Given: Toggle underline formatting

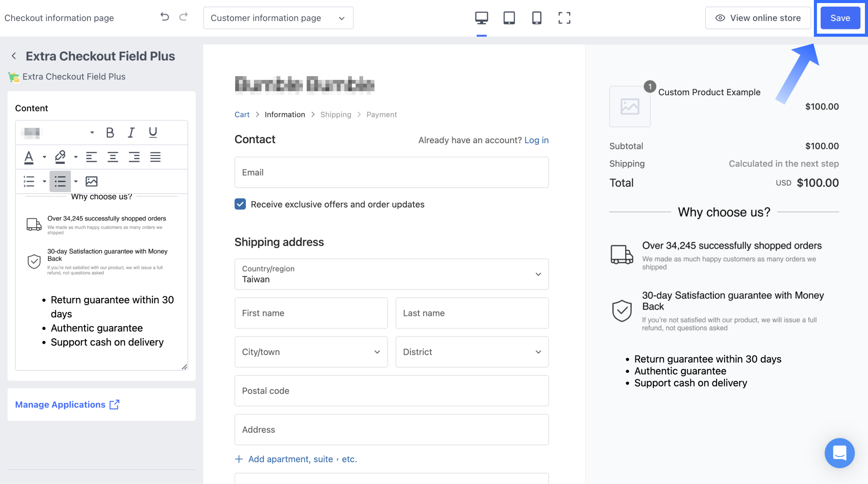Looking at the screenshot, I should tap(153, 132).
